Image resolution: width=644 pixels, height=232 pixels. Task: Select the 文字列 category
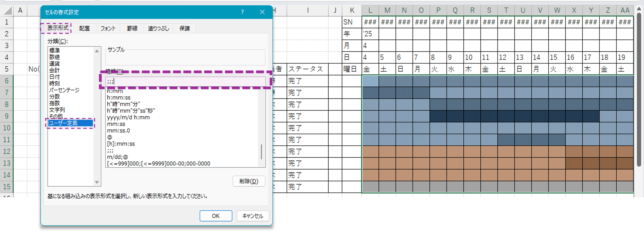[x=57, y=110]
